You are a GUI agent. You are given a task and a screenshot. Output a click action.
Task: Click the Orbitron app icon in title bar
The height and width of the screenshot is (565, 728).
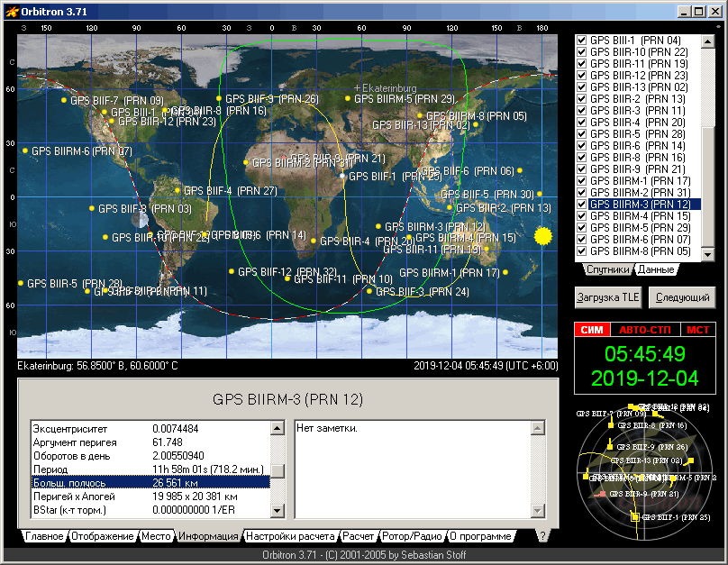pos(12,11)
